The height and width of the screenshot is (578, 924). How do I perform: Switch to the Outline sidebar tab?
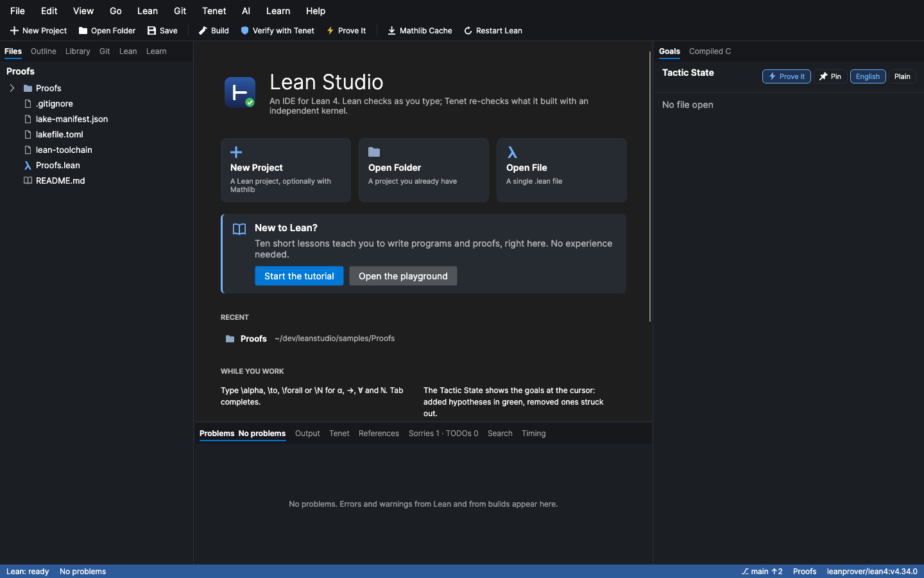click(x=44, y=51)
